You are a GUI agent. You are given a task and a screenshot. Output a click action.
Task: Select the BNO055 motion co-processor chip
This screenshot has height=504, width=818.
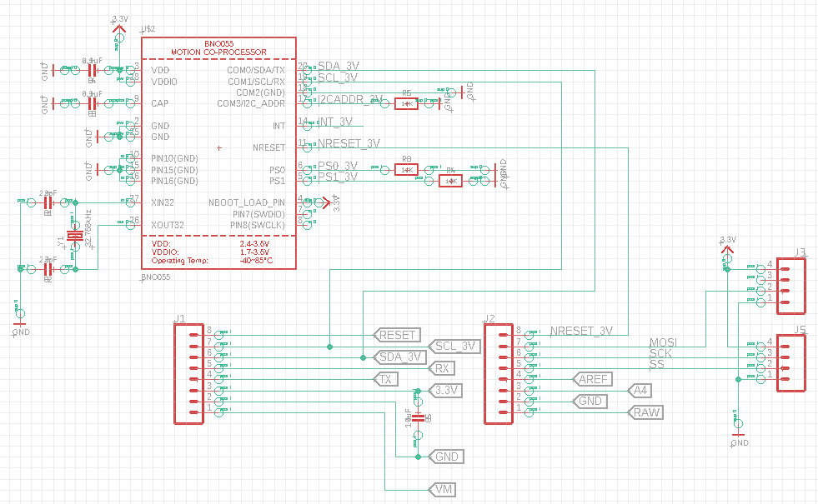[218, 153]
